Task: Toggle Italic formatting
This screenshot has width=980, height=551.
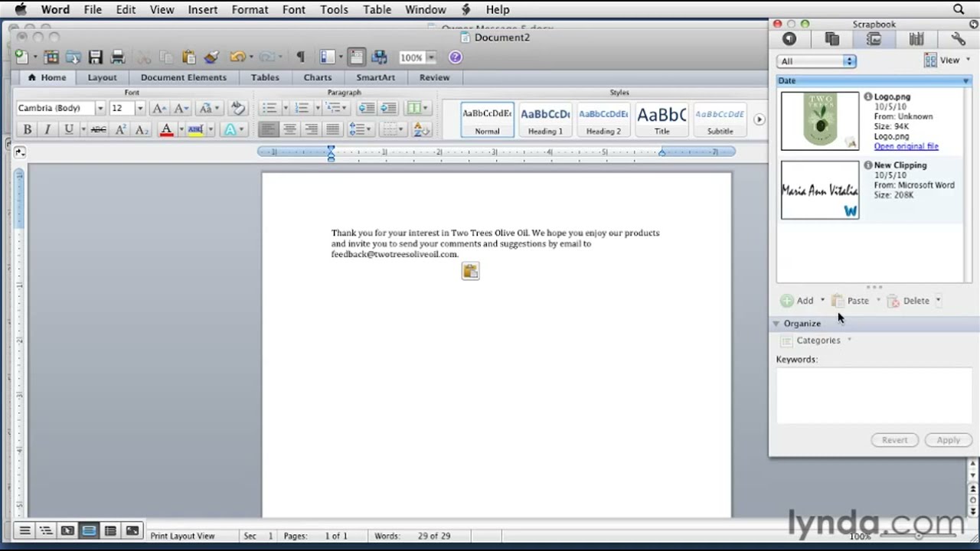Action: click(47, 129)
